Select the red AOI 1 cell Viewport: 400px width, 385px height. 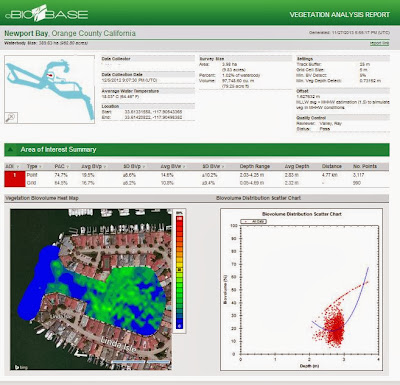(15, 179)
